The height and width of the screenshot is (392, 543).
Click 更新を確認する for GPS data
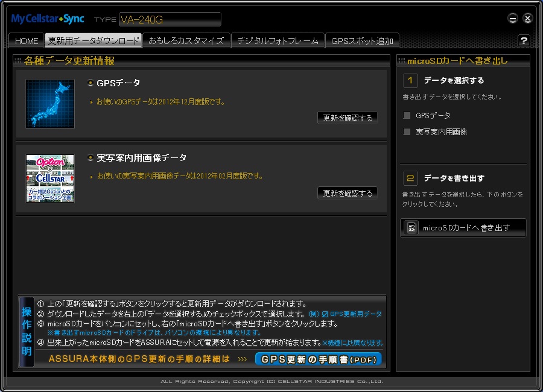click(x=348, y=118)
